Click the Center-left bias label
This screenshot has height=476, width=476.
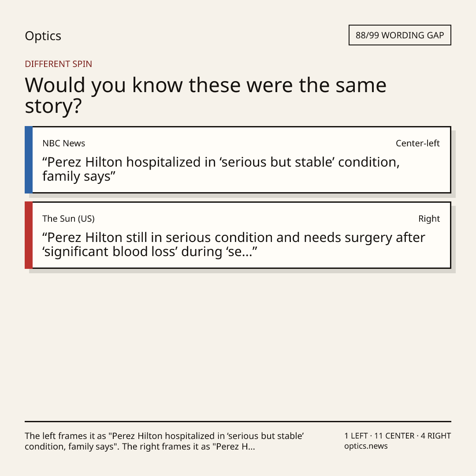click(x=418, y=143)
